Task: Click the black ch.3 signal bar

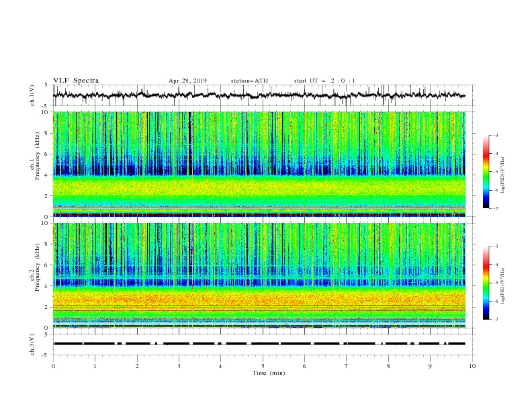Action: point(259,344)
